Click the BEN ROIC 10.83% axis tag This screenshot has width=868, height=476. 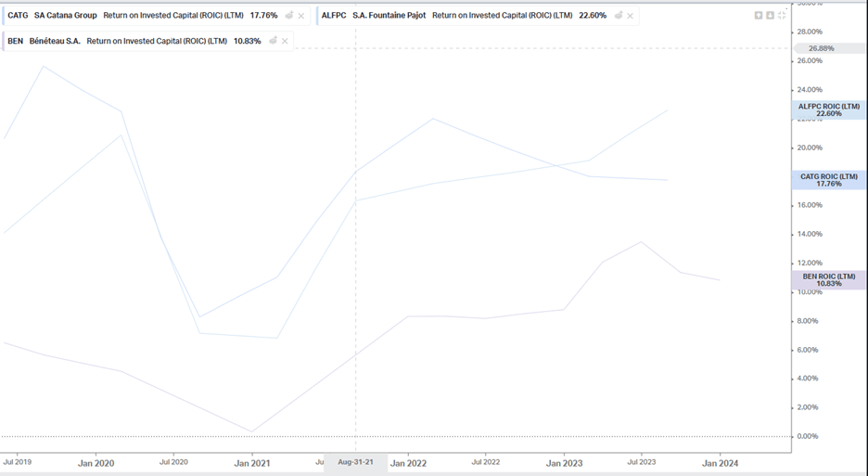pyautogui.click(x=829, y=280)
